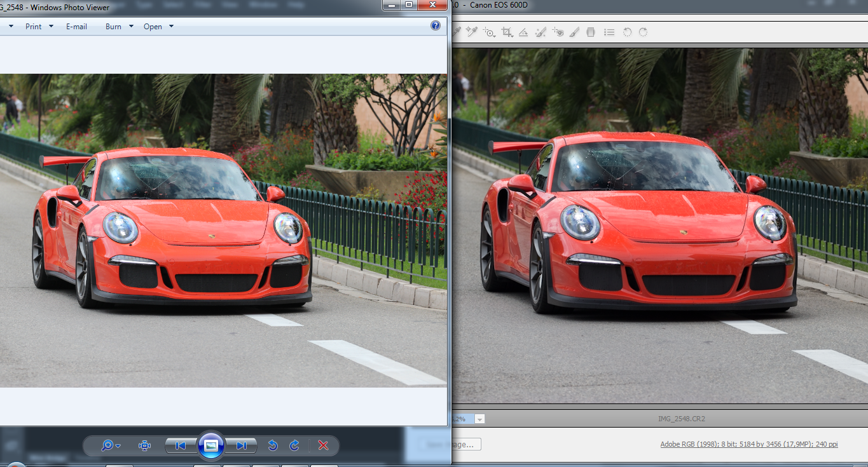Image resolution: width=868 pixels, height=467 pixels.
Task: Choose the Crop tool in Camera Raw
Action: [x=507, y=32]
